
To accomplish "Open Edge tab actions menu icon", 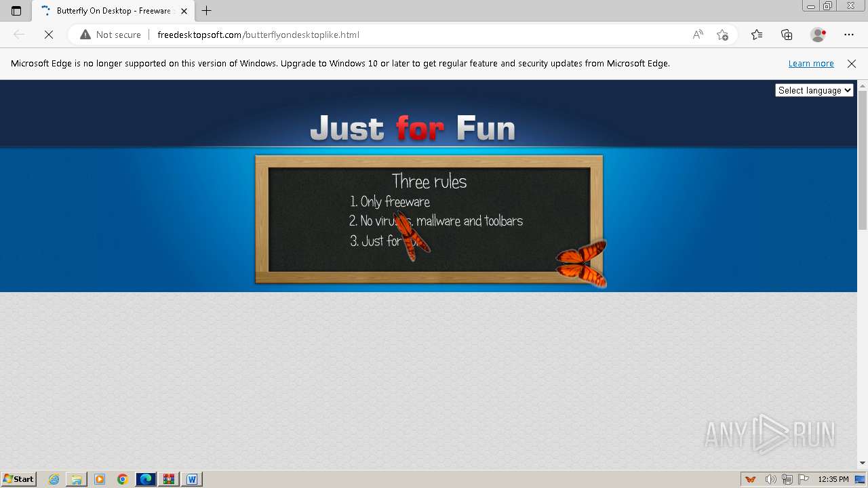I will 16,11.
